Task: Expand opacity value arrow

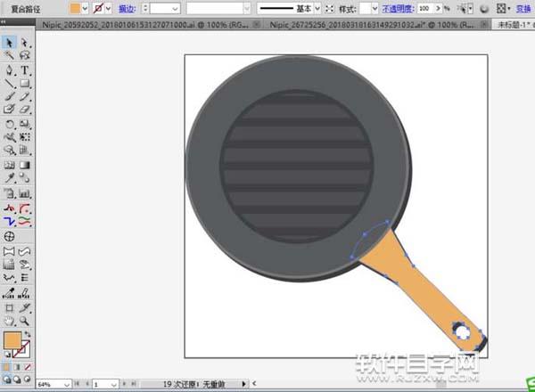Action: click(438, 8)
